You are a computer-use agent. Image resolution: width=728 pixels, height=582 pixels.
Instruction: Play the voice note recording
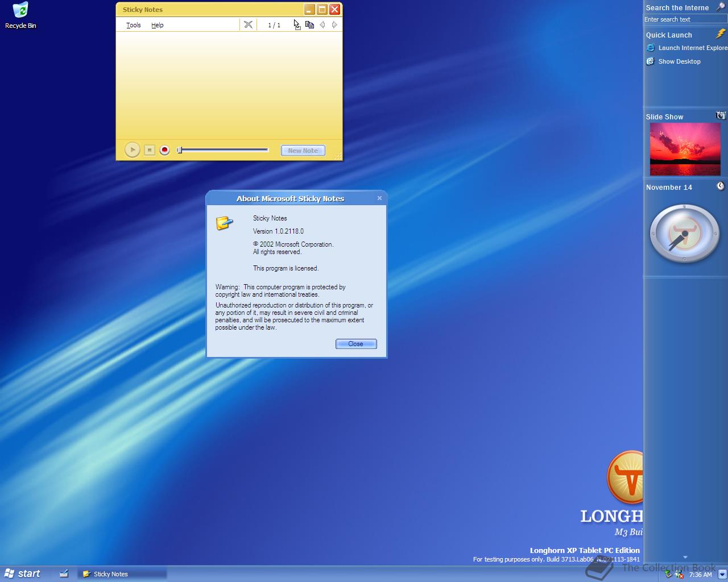[132, 150]
